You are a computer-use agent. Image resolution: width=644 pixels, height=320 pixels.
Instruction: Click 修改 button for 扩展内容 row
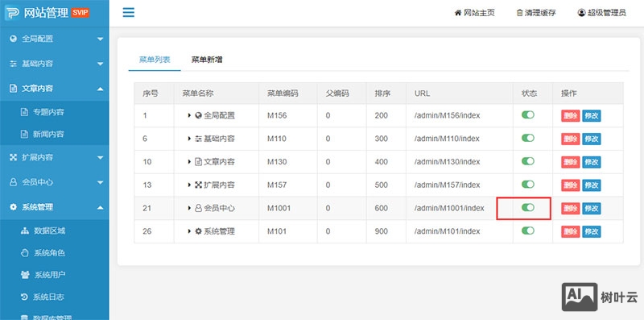click(592, 185)
